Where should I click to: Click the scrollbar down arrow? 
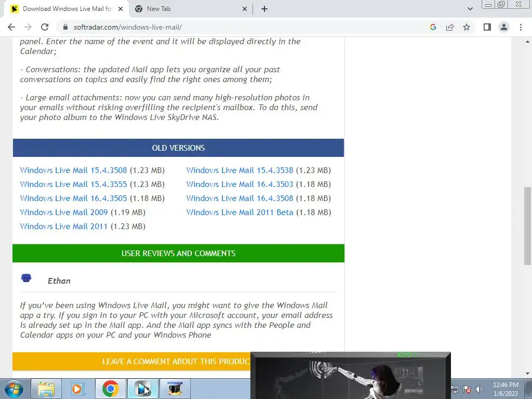coord(528,374)
